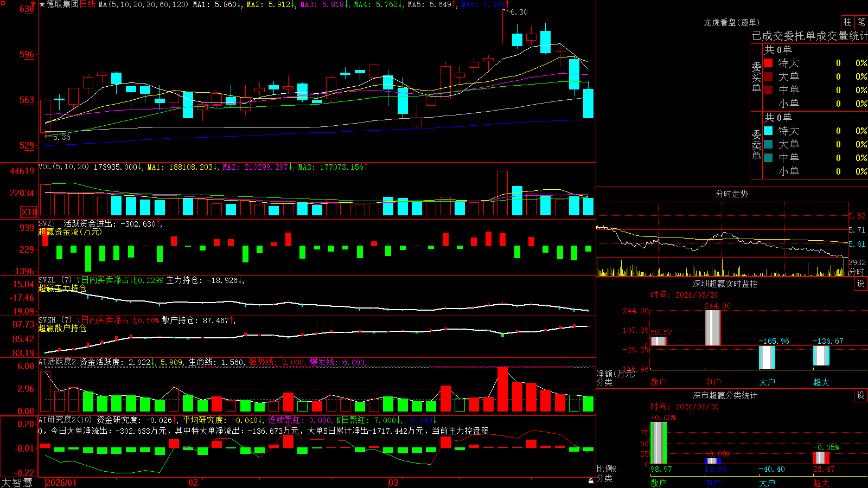Click the red 特大 buy-order color swatch
This screenshot has width=868, height=488.
pyautogui.click(x=768, y=63)
